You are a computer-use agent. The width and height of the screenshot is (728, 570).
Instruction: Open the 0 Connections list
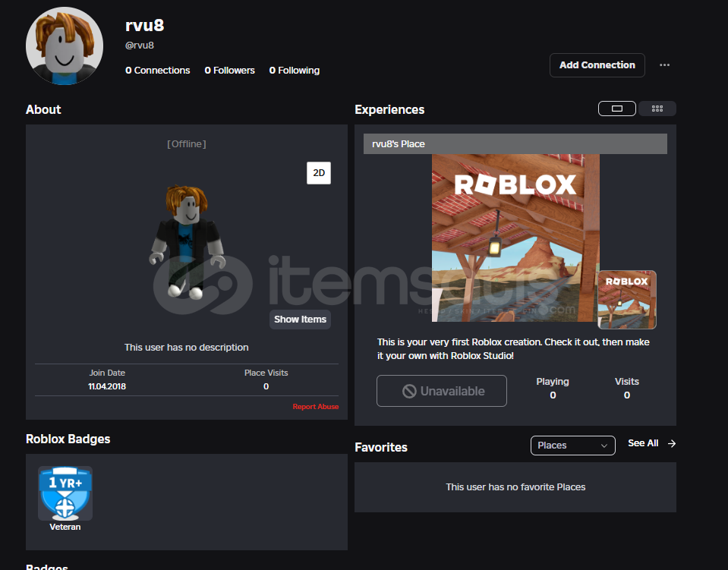point(157,71)
